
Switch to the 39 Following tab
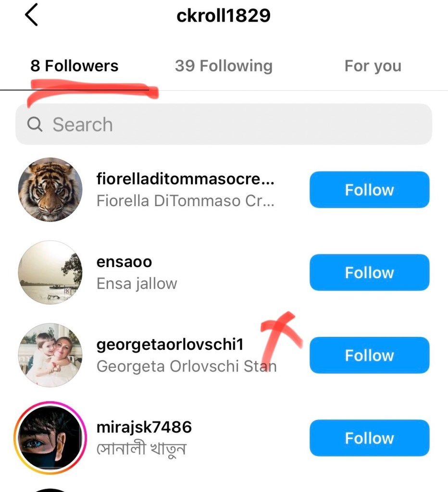224,66
